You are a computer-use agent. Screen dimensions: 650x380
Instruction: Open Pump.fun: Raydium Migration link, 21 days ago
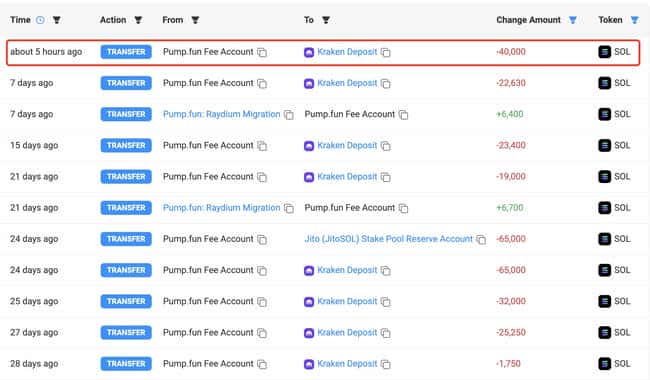coord(222,208)
